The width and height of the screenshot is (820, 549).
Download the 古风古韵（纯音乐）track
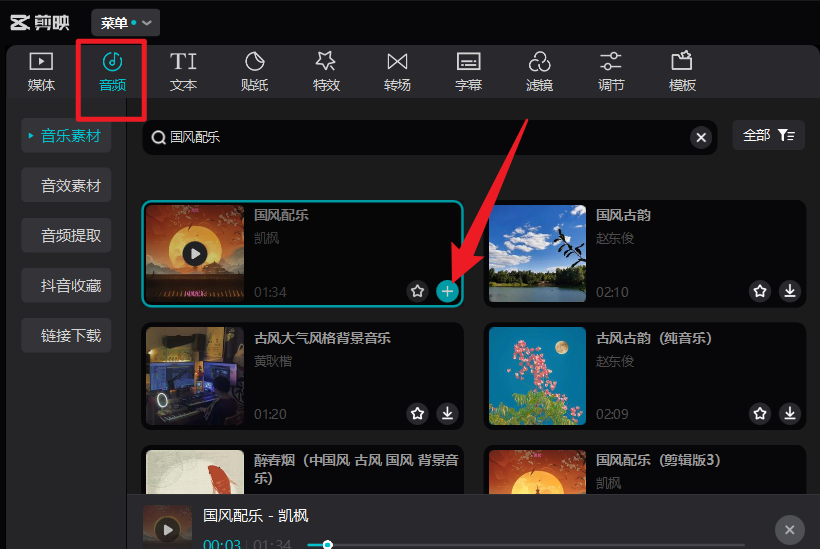pos(790,414)
